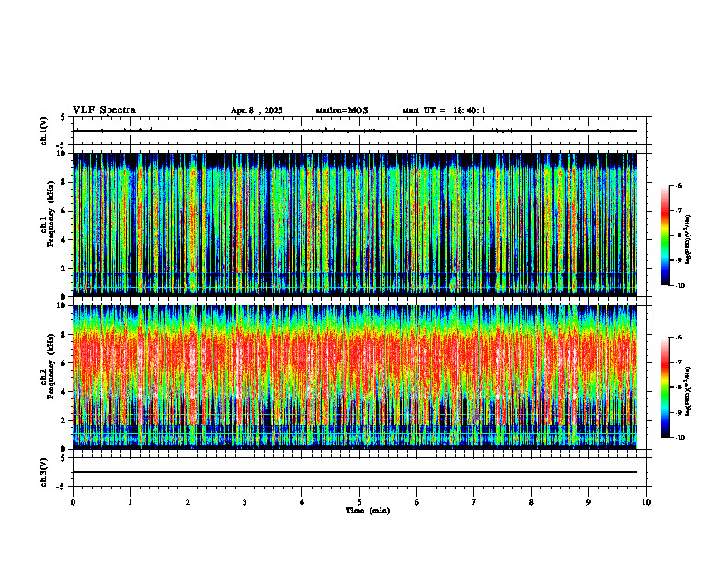Click time axis tick label "6"

[417, 502]
